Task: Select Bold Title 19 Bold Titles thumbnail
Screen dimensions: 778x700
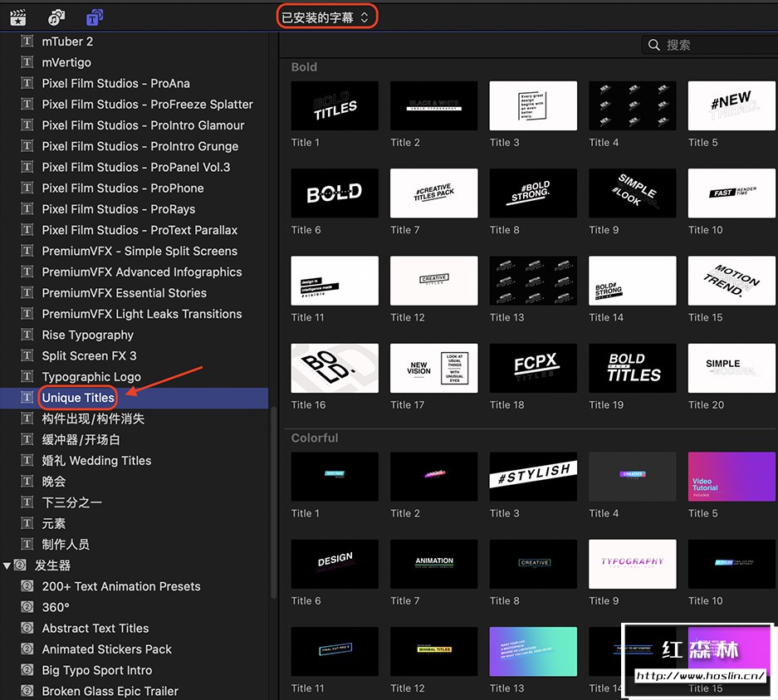Action: (632, 368)
